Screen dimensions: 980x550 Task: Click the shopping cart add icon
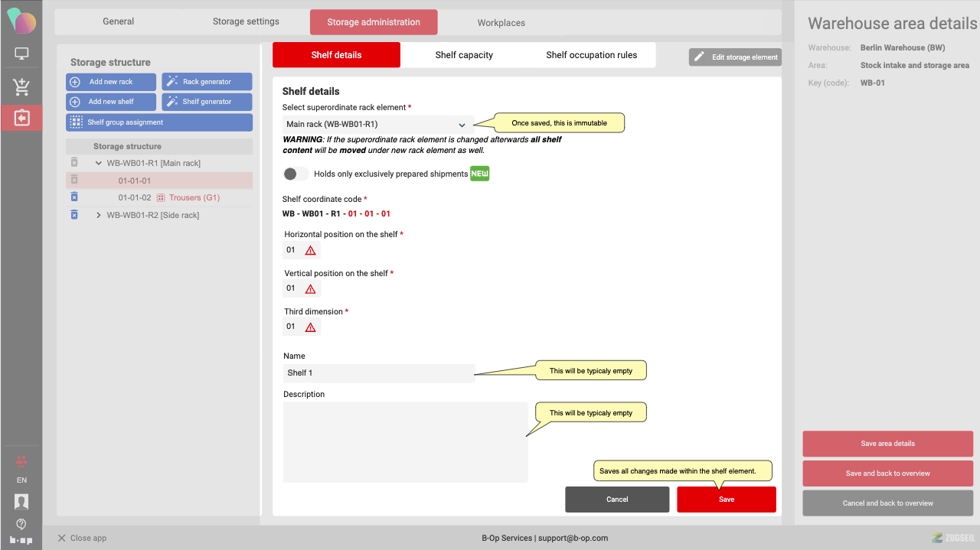21,86
